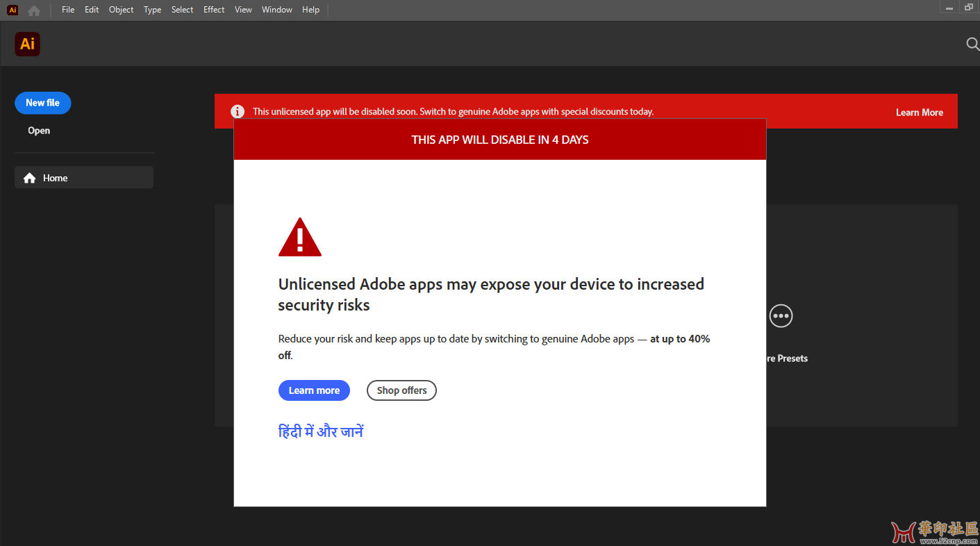Viewport: 980px width, 546px height.
Task: Click the unlicensed app banner message text
Action: click(453, 111)
